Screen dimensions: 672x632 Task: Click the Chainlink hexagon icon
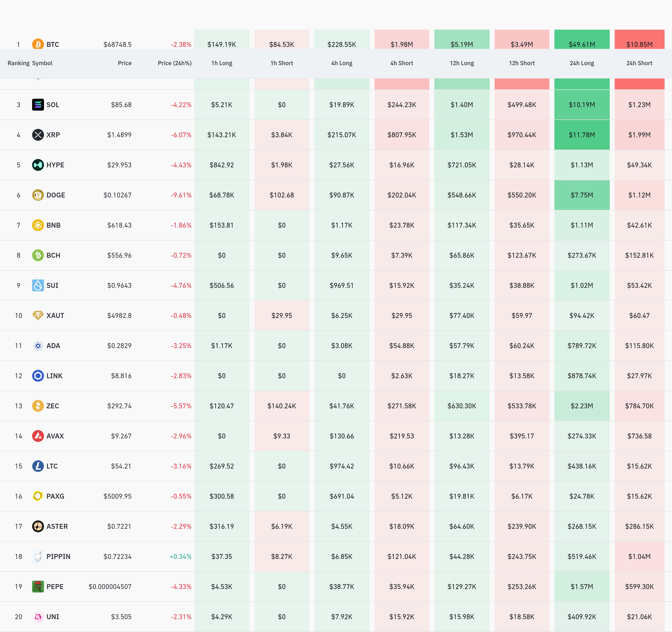point(38,375)
